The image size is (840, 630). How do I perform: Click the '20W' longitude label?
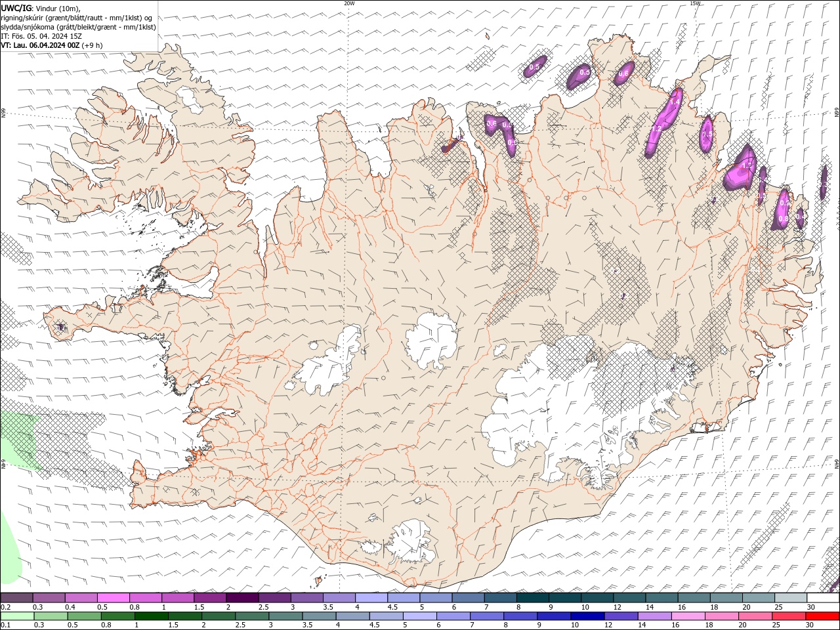click(349, 3)
